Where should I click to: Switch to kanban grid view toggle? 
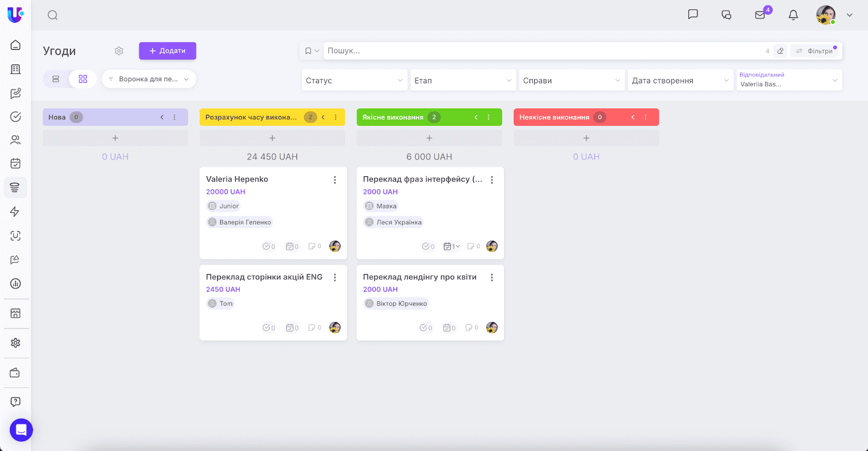click(82, 79)
